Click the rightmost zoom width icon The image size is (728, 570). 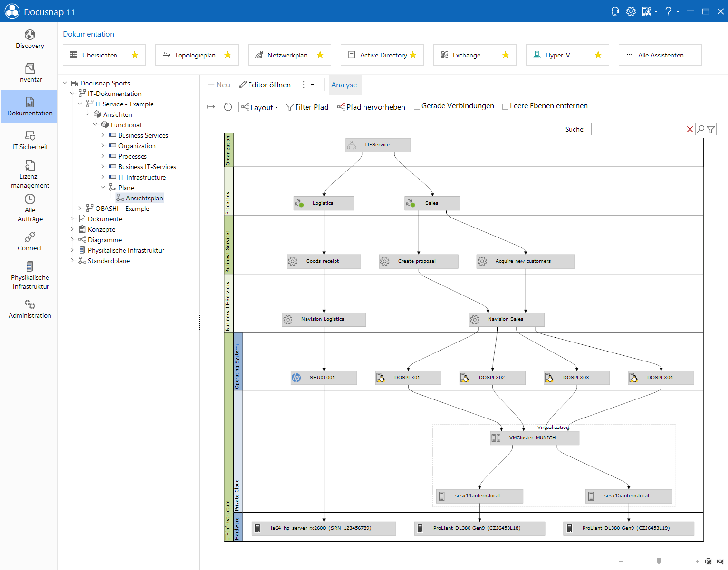click(x=720, y=561)
